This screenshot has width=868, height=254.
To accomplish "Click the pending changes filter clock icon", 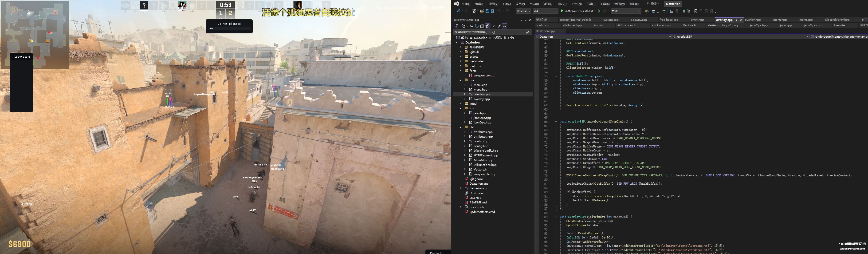I will pos(464,26).
